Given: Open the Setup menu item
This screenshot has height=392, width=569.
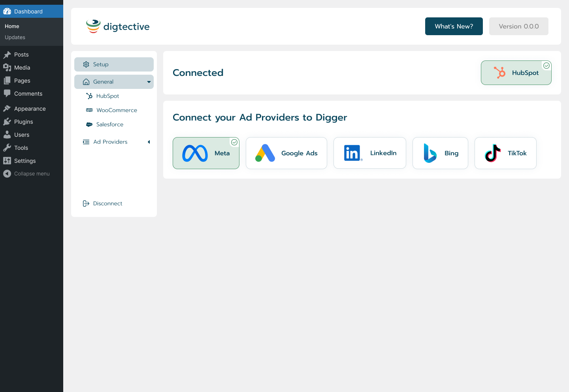Looking at the screenshot, I should [114, 64].
